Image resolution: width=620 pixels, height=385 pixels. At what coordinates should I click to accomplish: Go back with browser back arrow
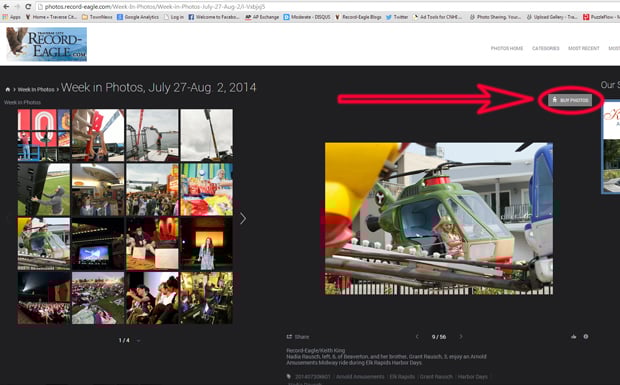tap(6, 6)
